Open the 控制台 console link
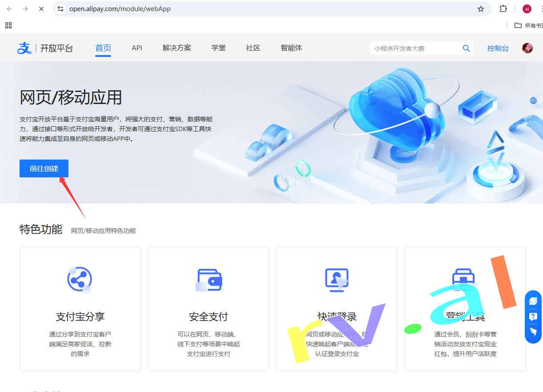The width and height of the screenshot is (543, 392). [498, 48]
